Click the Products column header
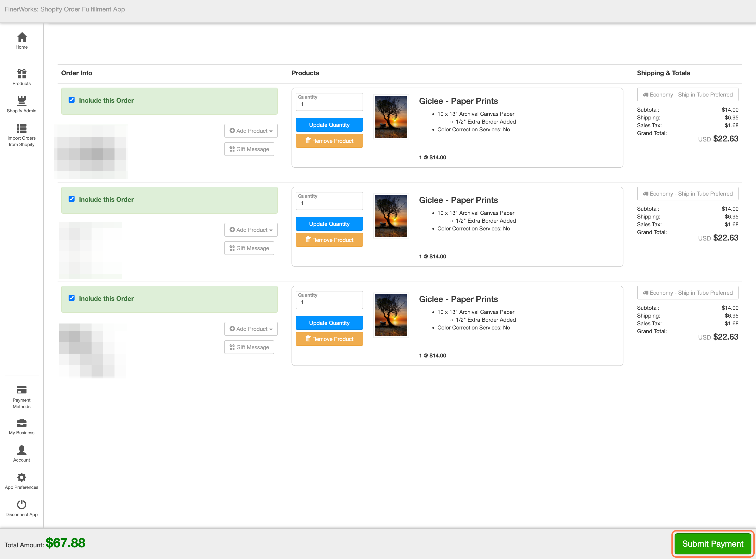756x559 pixels. pyautogui.click(x=305, y=73)
